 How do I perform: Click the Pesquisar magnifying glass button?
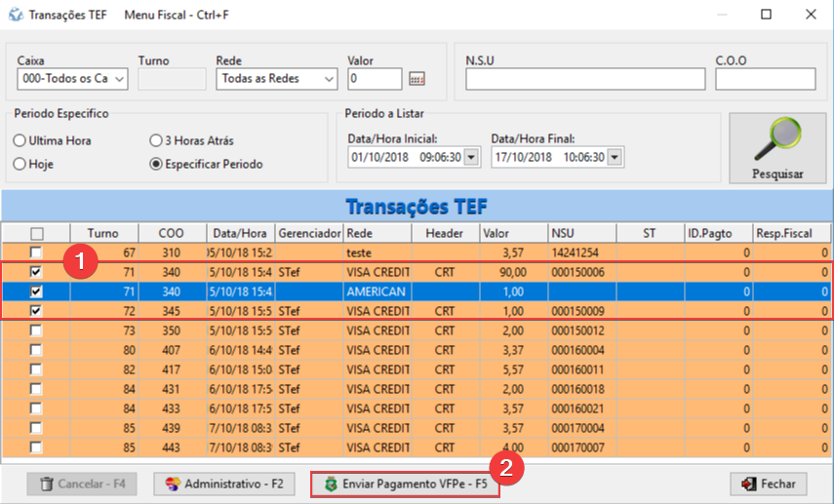point(776,148)
